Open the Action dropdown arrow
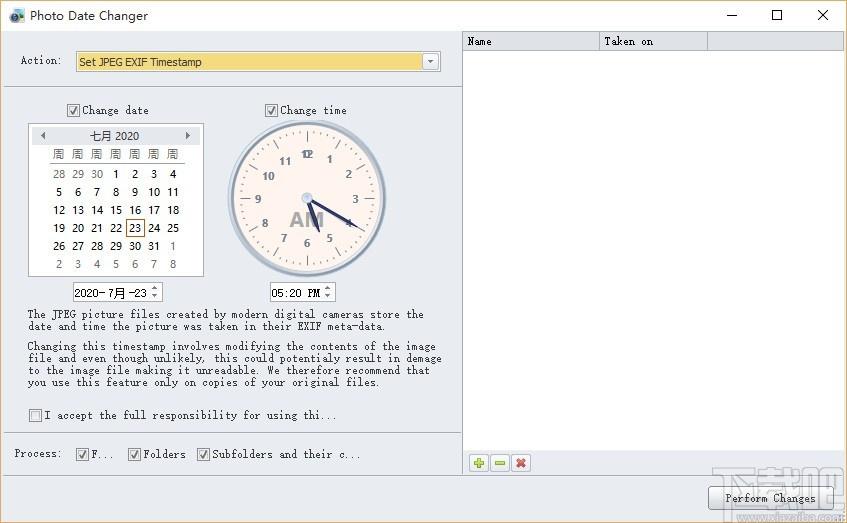 pos(431,62)
